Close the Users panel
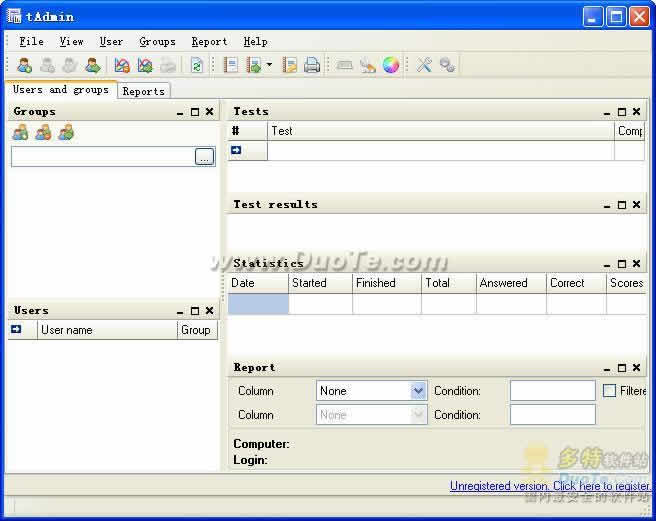 (x=210, y=311)
